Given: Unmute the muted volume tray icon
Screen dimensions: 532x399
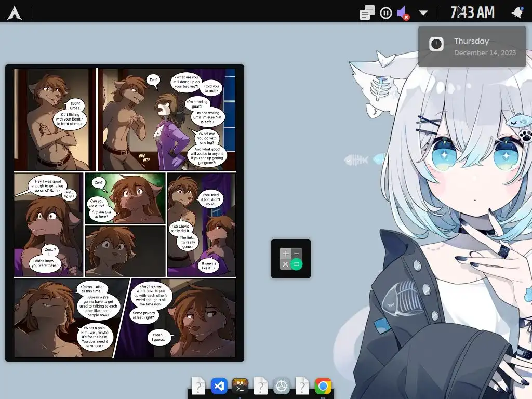Looking at the screenshot, I should pos(403,13).
